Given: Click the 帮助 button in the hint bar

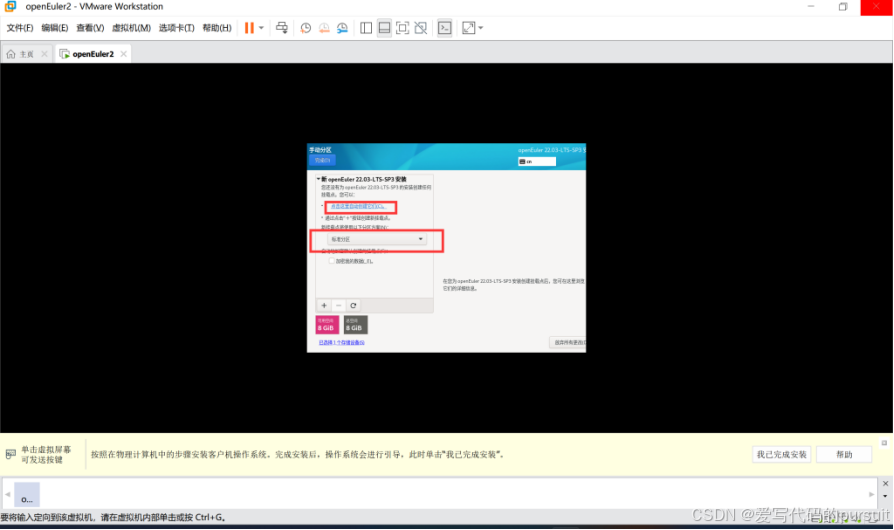Looking at the screenshot, I should pos(844,455).
